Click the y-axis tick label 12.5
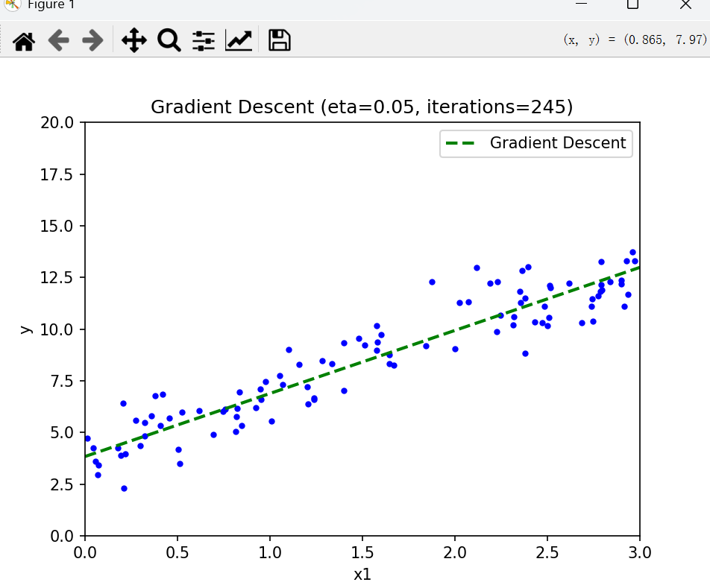The width and height of the screenshot is (710, 588). (57, 278)
